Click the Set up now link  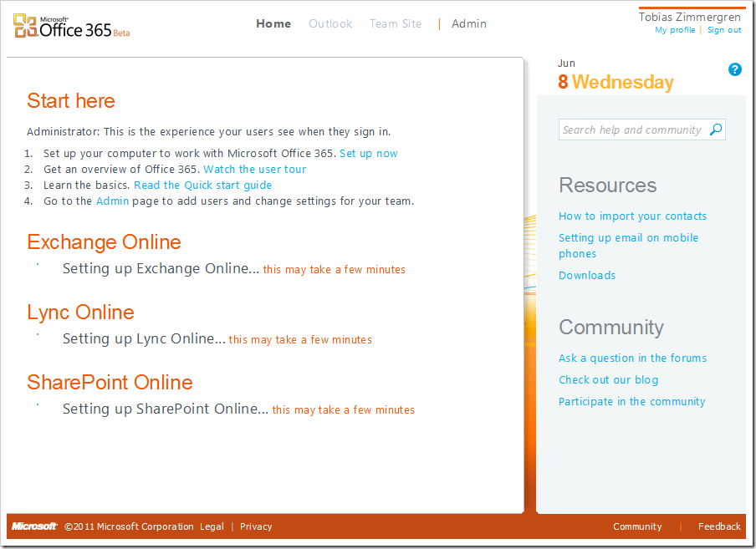[368, 154]
